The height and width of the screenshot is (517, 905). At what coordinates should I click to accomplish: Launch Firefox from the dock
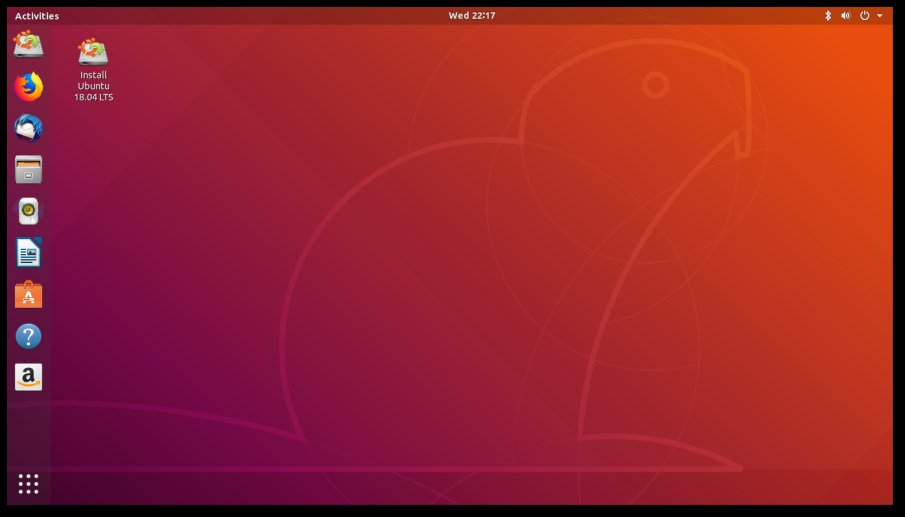pyautogui.click(x=28, y=87)
